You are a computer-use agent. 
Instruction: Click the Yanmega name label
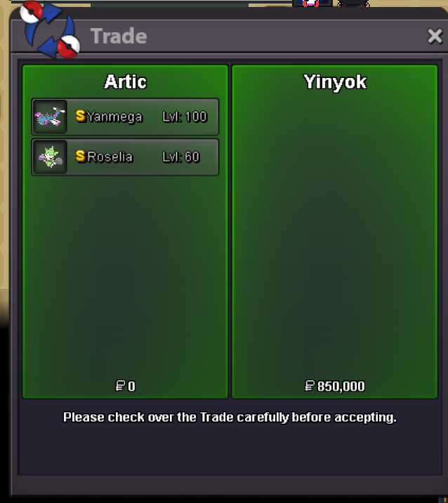114,117
